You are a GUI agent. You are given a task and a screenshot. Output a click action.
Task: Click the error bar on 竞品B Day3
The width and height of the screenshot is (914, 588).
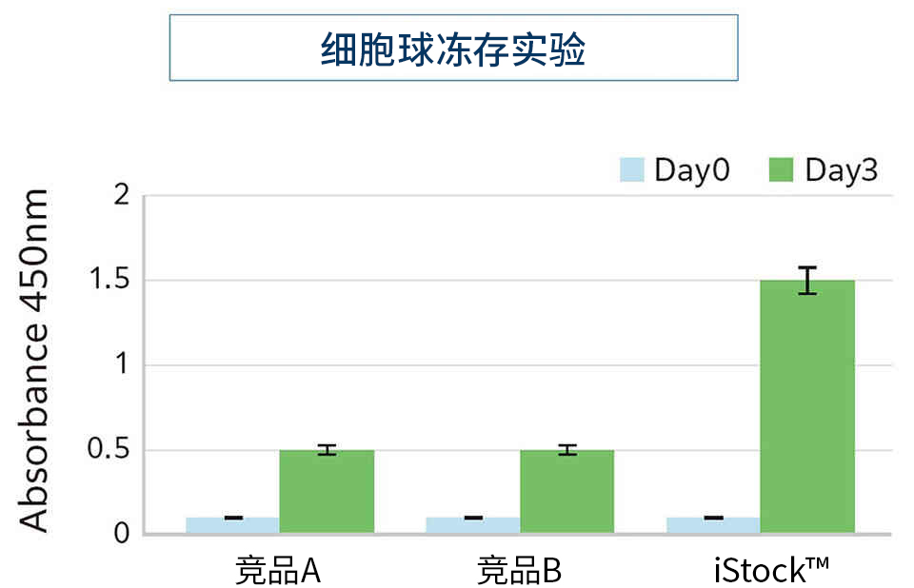(566, 450)
